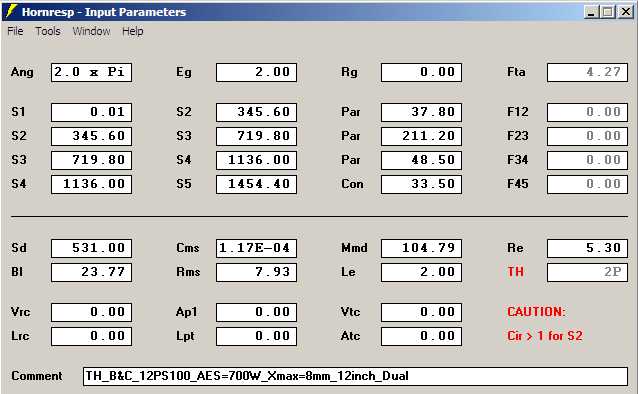
Task: Click the Ang field showing 2.0 x Pi
Action: [x=92, y=72]
